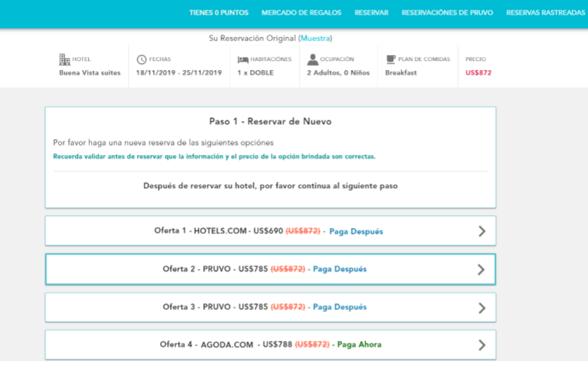Image resolution: width=588 pixels, height=389 pixels.
Task: Click the clock icon beside Fechas
Action: [142, 59]
